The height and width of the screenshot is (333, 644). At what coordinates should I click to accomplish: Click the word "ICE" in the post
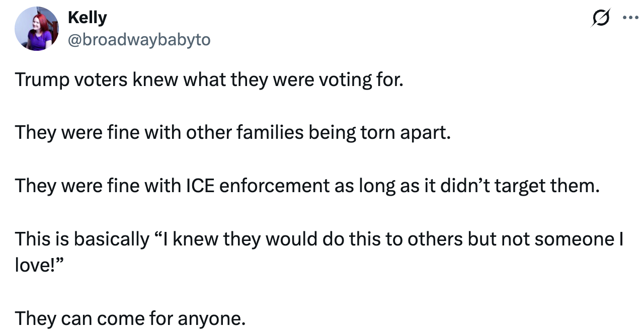[x=200, y=186]
